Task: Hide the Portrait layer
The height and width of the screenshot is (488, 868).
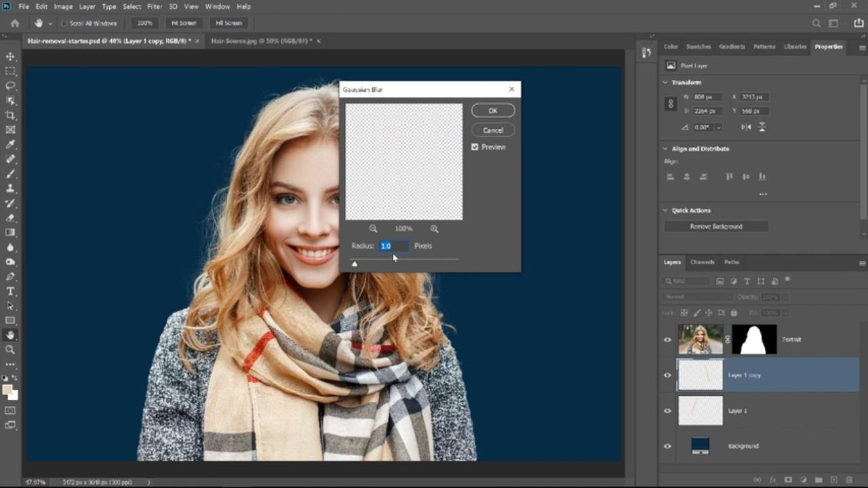Action: click(667, 340)
